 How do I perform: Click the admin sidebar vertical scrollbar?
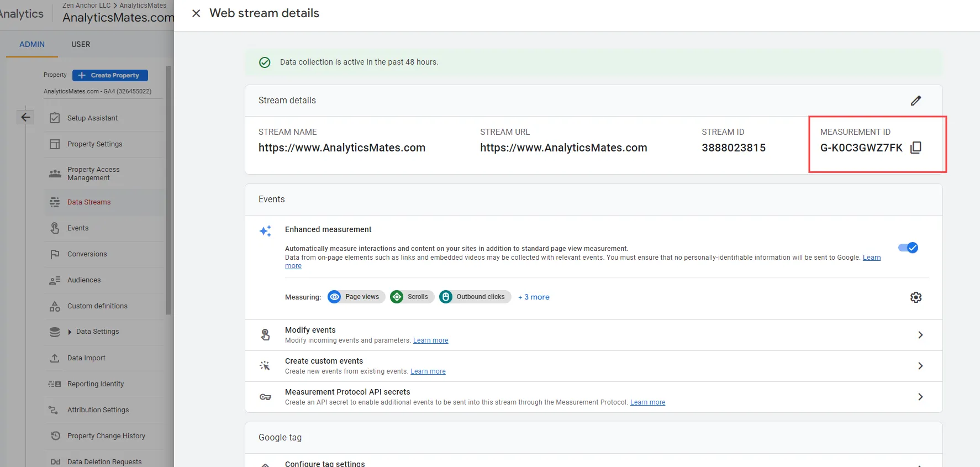coord(169,191)
